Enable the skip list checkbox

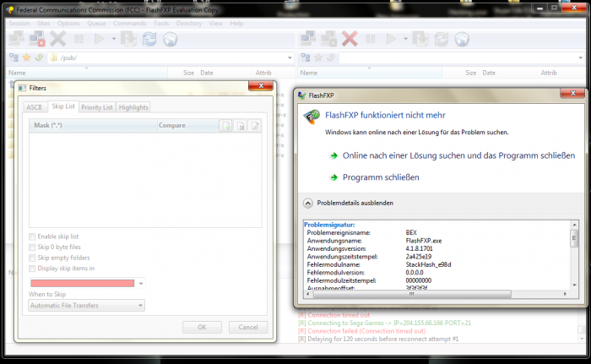[32, 236]
